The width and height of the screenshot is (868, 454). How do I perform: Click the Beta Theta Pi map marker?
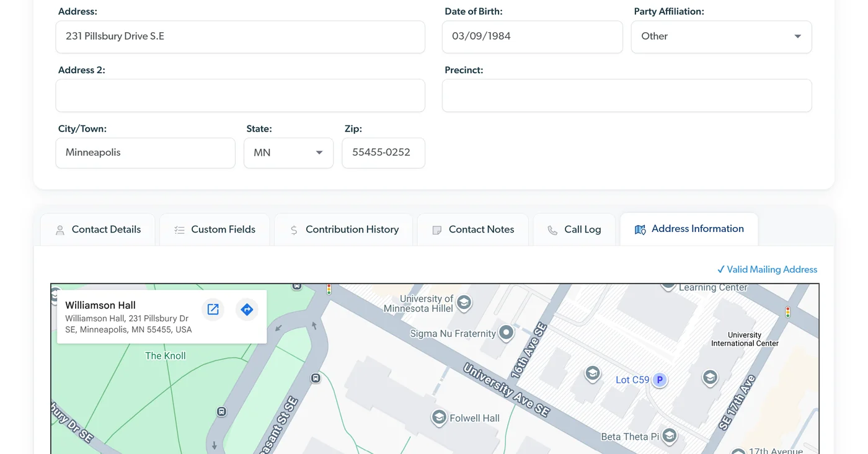click(x=669, y=436)
